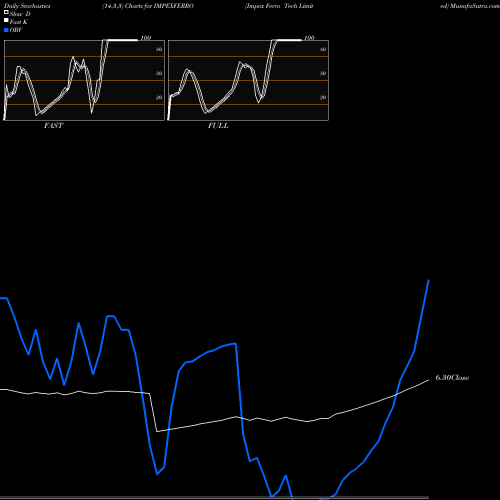
Task: Select the 'Daily Stochastics' title text
Action: pos(27,6)
